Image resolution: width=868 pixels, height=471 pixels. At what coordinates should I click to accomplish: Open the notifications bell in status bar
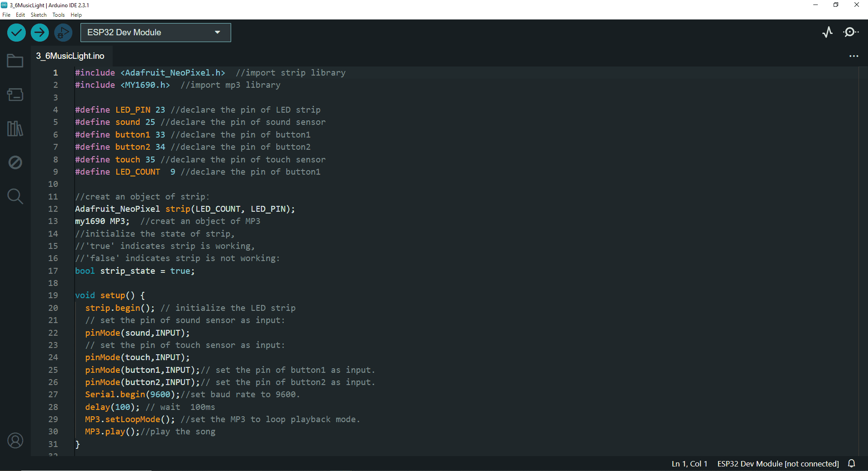pos(852,463)
